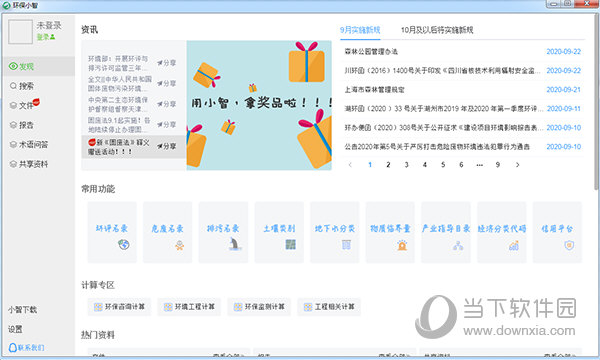Share the 全文|中华人民共和国固体废物 news item

[166, 83]
